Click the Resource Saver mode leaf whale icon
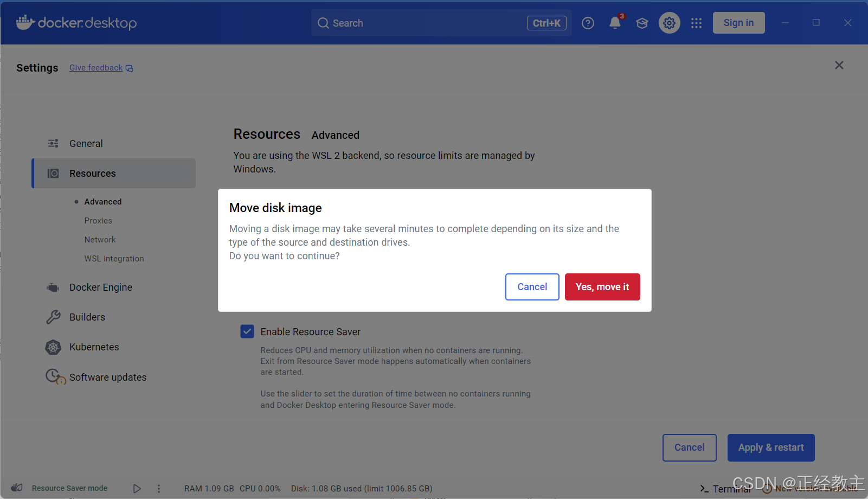868x499 pixels. pos(17,488)
